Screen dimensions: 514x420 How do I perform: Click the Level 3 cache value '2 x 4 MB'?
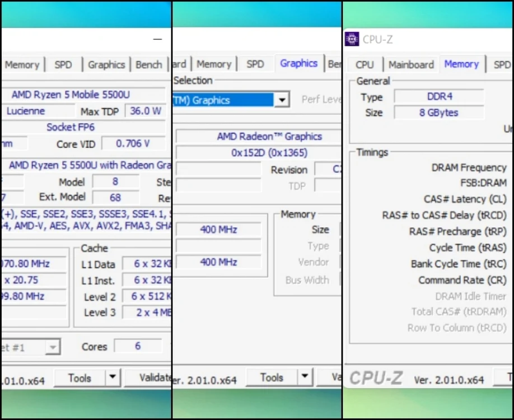(x=147, y=312)
